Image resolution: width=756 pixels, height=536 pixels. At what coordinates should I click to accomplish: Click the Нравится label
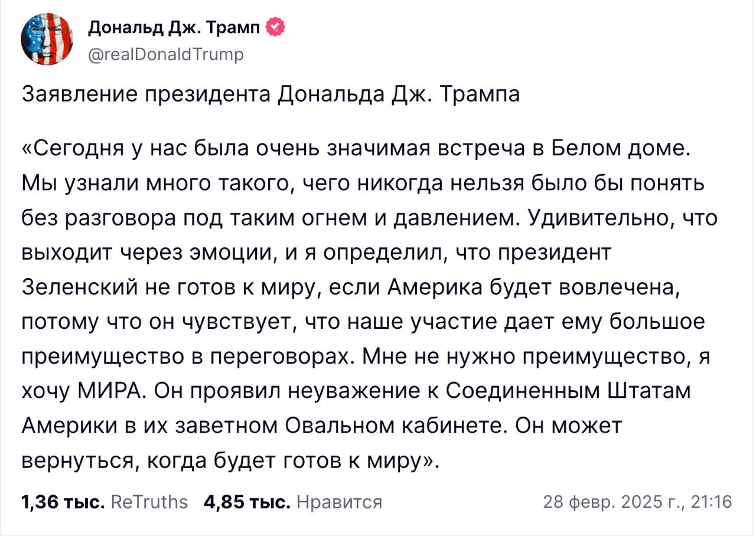pos(339,502)
